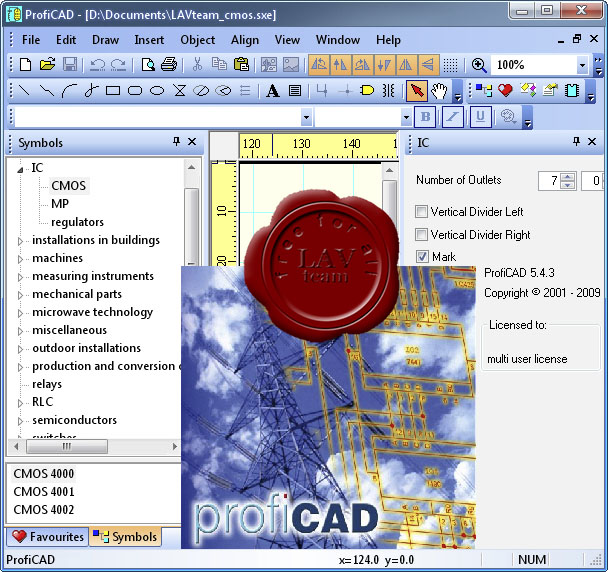Pin the Symbols panel
The height and width of the screenshot is (572, 608).
pos(176,142)
